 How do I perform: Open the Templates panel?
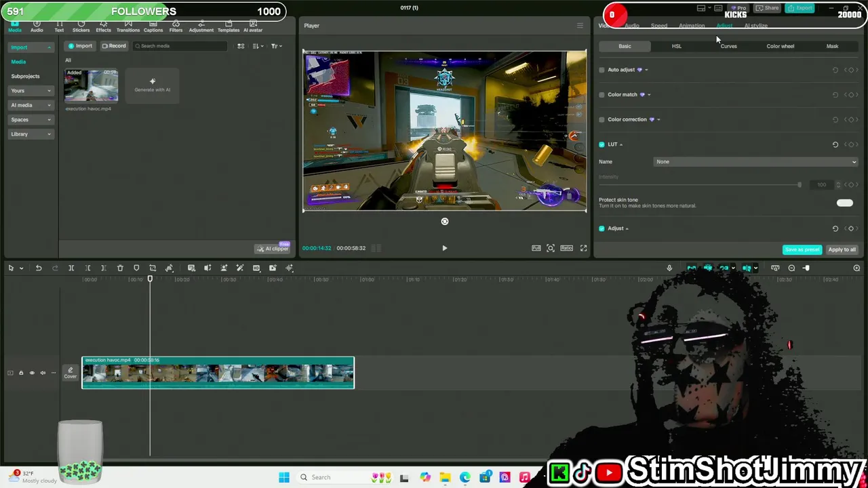(229, 27)
